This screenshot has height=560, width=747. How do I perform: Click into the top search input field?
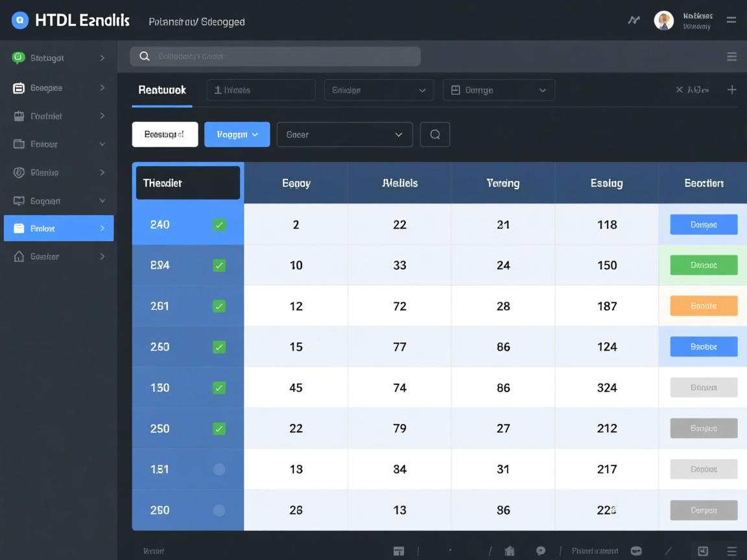275,56
